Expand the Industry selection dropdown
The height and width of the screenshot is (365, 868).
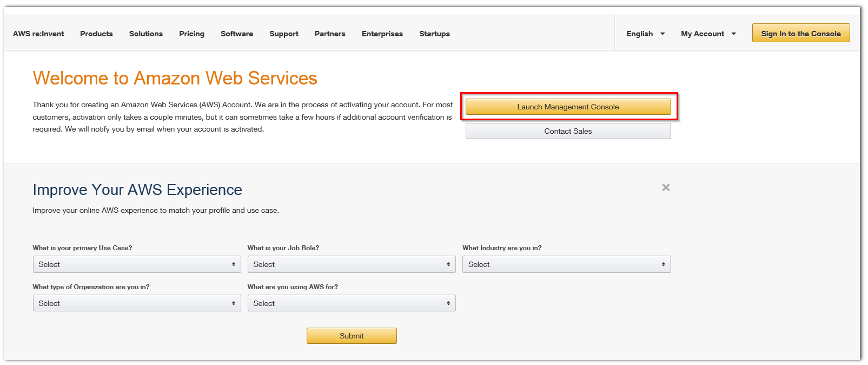point(566,264)
